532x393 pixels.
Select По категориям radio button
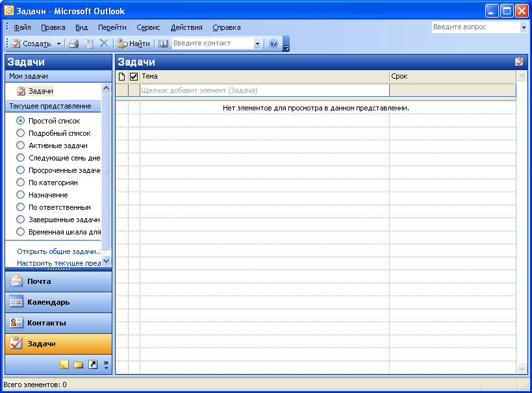click(20, 183)
